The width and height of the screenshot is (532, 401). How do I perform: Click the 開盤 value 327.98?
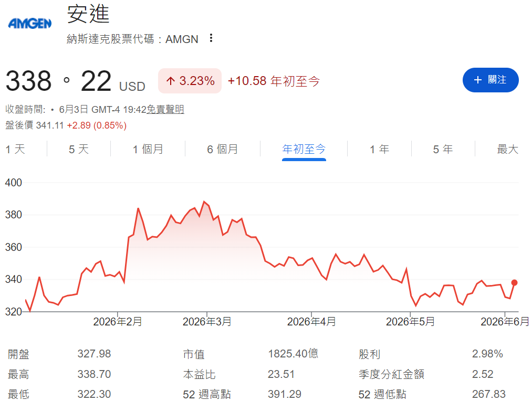[95, 354]
